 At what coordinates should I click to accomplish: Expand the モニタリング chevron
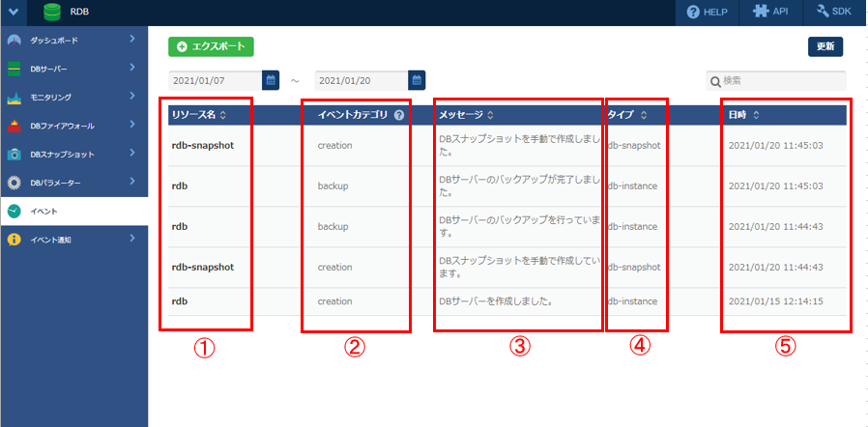pos(132,96)
